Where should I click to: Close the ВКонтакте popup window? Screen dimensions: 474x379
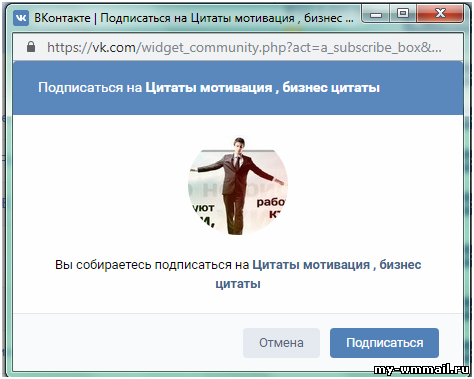pyautogui.click(x=440, y=14)
